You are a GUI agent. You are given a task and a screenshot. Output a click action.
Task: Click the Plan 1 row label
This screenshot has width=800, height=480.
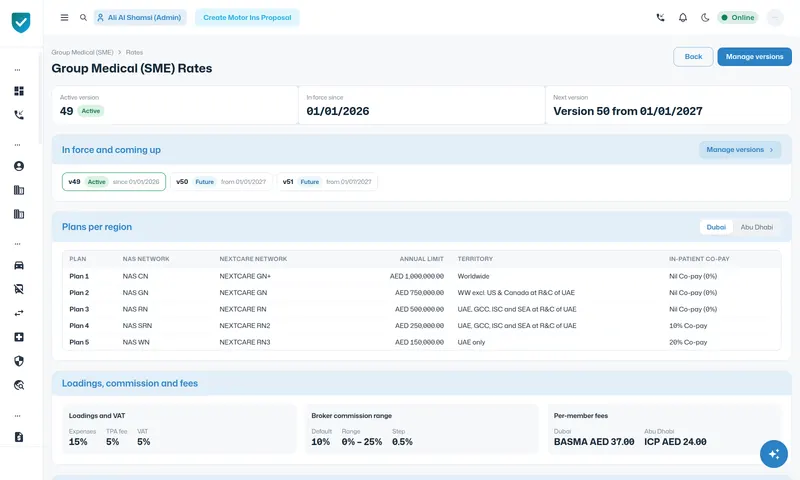(79, 276)
